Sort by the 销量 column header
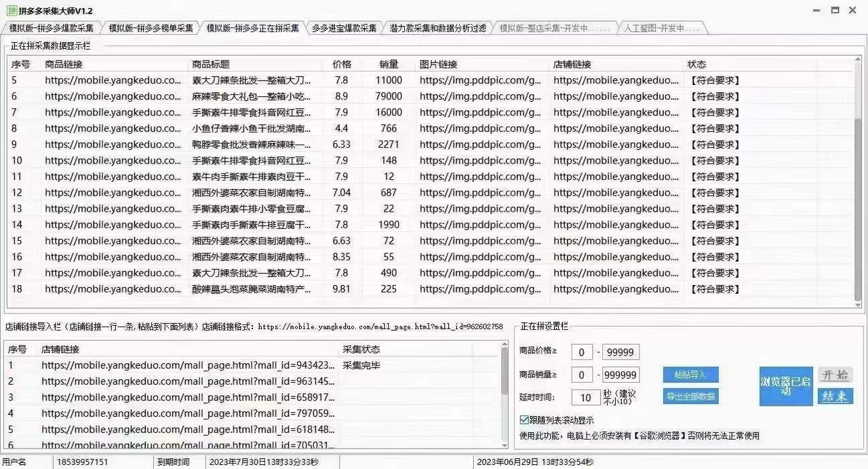Screen dimensions: 868x469 pyautogui.click(x=389, y=64)
